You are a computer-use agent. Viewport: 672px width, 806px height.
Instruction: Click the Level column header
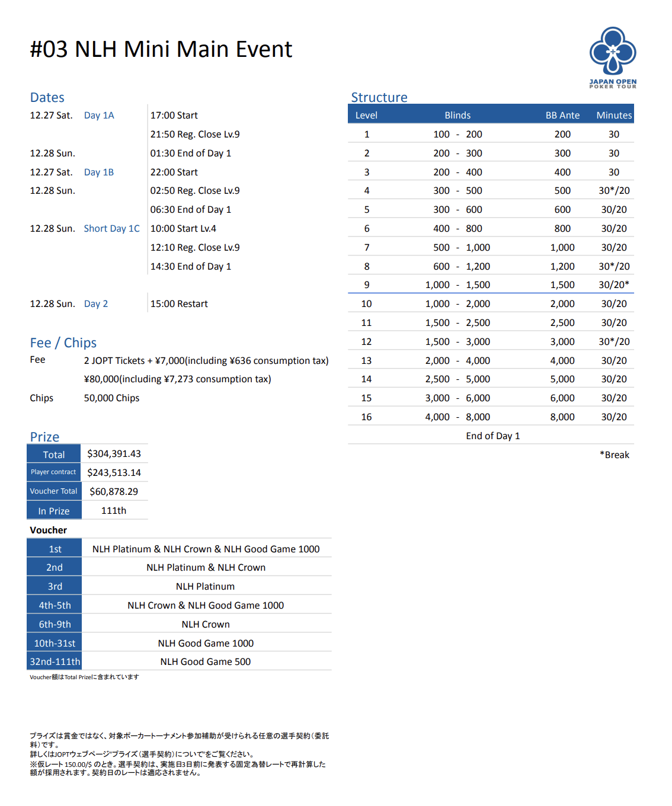366,116
